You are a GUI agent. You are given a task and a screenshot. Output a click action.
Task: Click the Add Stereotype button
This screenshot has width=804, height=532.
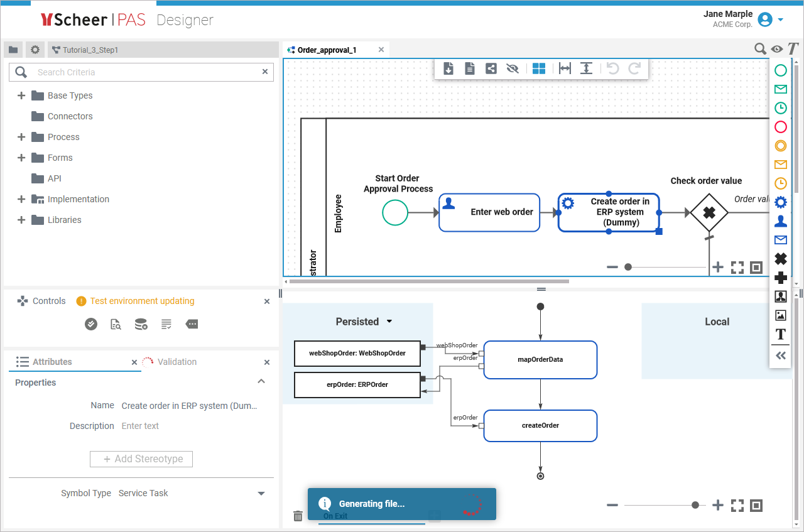coord(141,459)
